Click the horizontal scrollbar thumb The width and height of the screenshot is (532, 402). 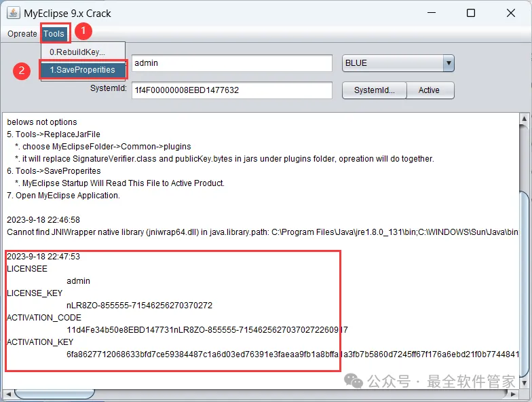coord(54,394)
